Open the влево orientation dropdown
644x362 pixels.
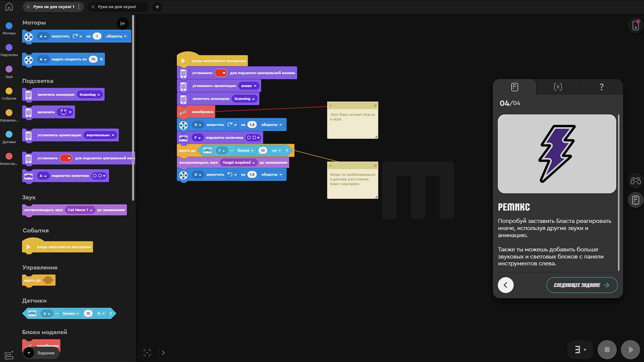249,86
